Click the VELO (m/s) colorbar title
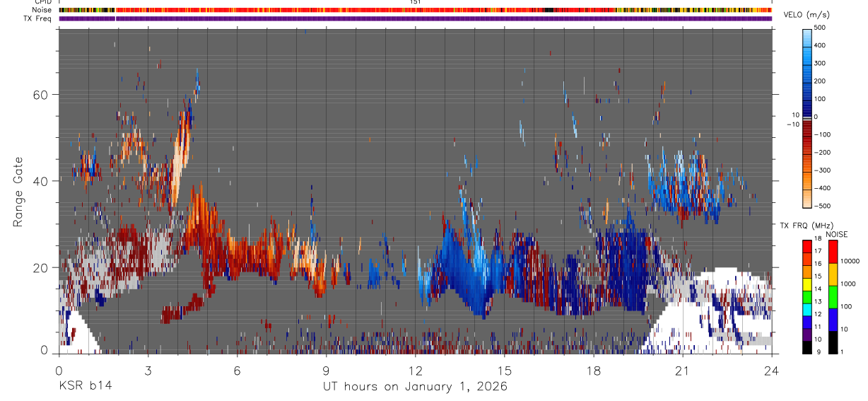Image resolution: width=868 pixels, height=401 pixels. coord(807,16)
